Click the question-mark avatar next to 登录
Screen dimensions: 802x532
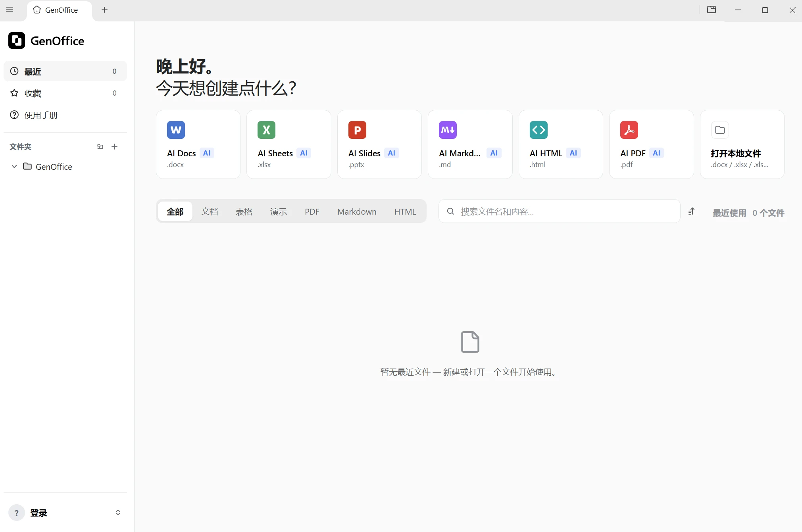16,513
